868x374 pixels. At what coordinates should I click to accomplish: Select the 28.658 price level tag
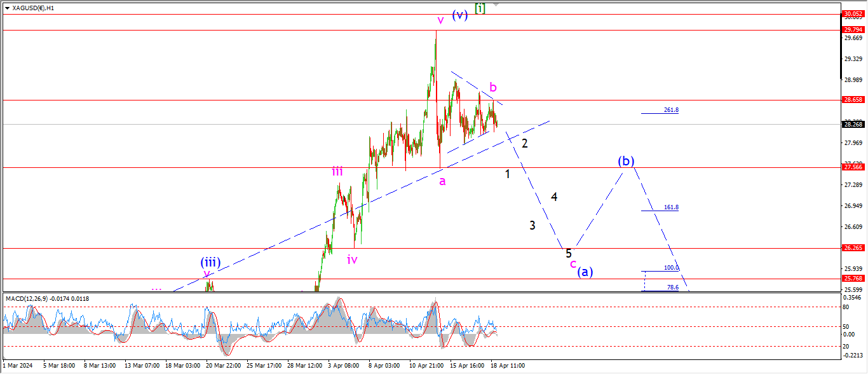point(852,100)
